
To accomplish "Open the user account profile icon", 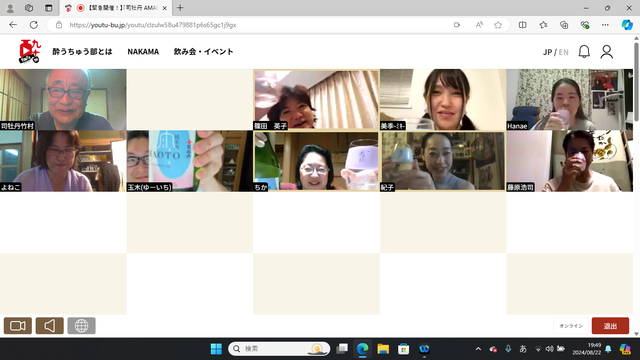I will [607, 52].
